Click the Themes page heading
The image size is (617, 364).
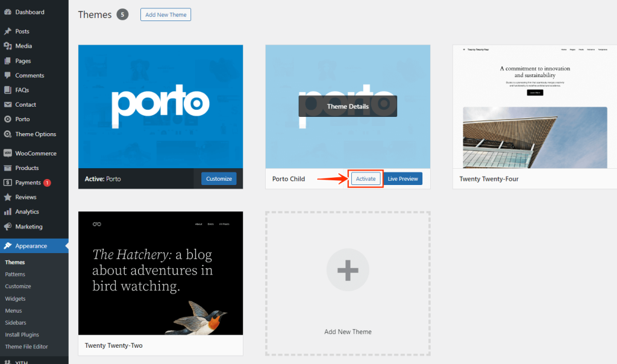(x=95, y=14)
